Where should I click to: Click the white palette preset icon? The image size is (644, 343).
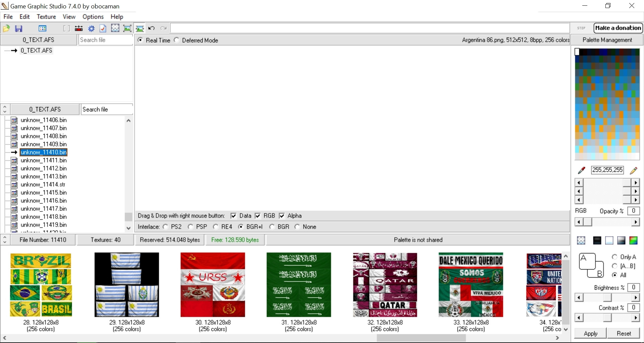click(x=609, y=240)
